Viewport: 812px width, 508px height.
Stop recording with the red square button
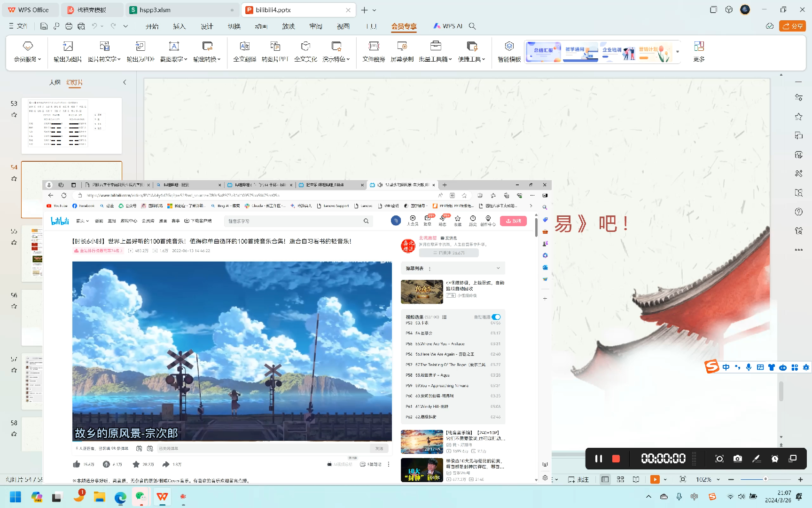pyautogui.click(x=616, y=459)
